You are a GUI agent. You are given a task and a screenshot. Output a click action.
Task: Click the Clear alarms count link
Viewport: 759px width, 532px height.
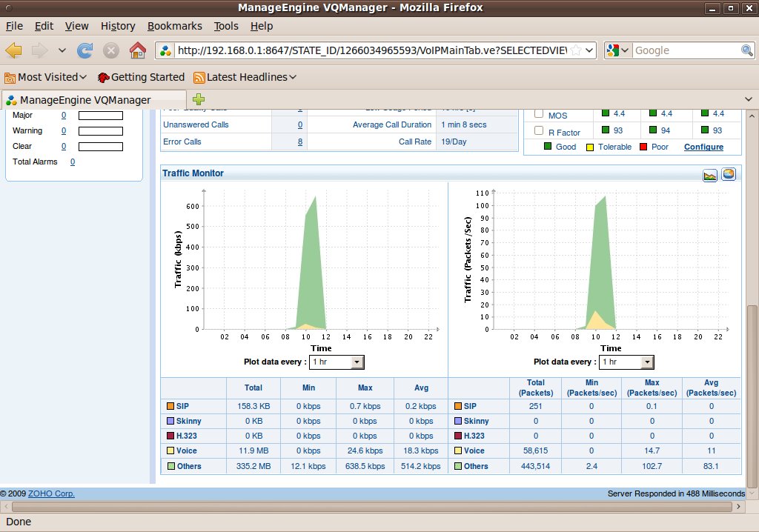pyautogui.click(x=64, y=146)
